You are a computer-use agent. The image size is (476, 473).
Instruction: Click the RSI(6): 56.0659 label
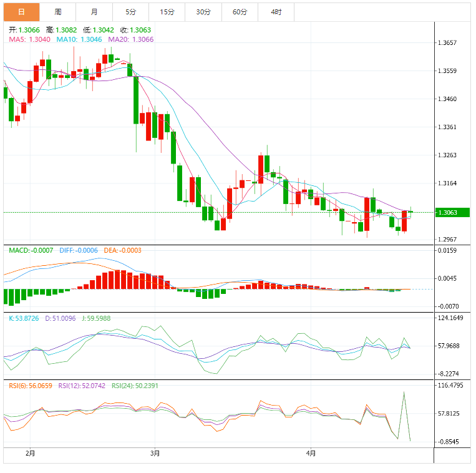click(x=31, y=386)
